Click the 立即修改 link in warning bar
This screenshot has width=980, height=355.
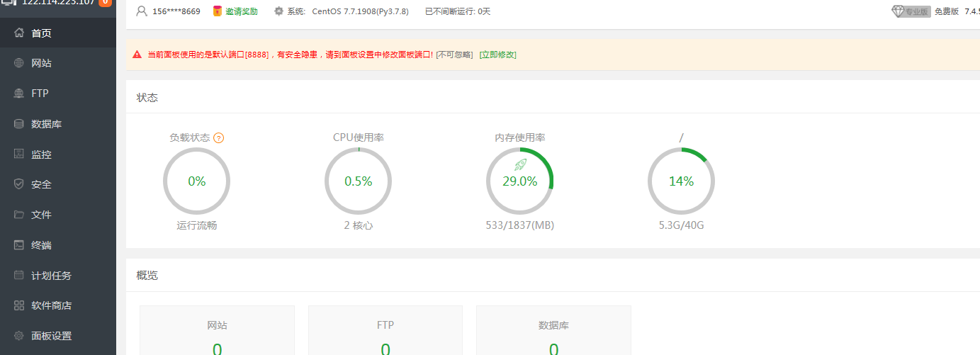pos(498,55)
